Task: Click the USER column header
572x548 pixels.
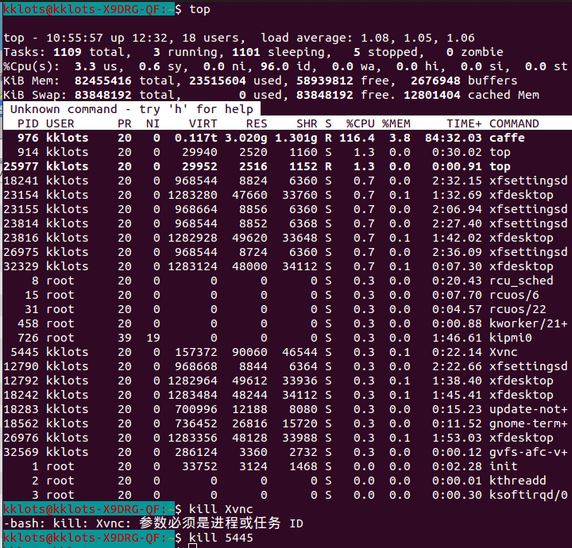Action: pyautogui.click(x=60, y=124)
